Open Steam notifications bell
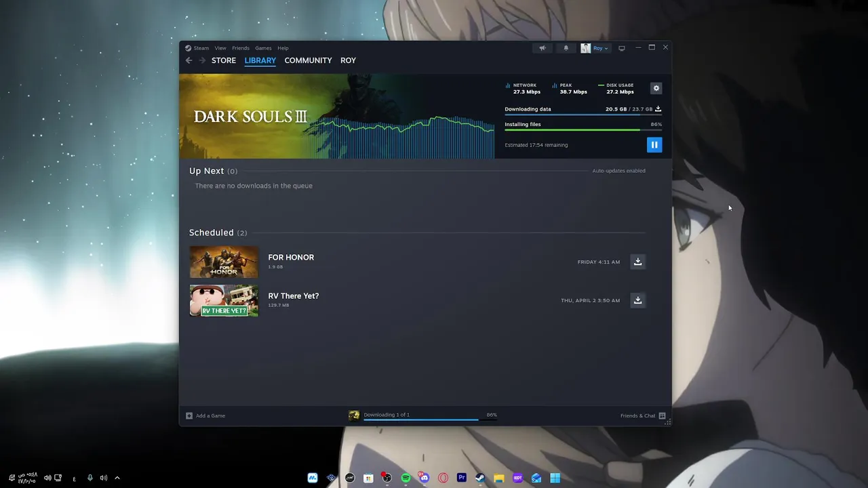This screenshot has height=488, width=868. point(566,48)
